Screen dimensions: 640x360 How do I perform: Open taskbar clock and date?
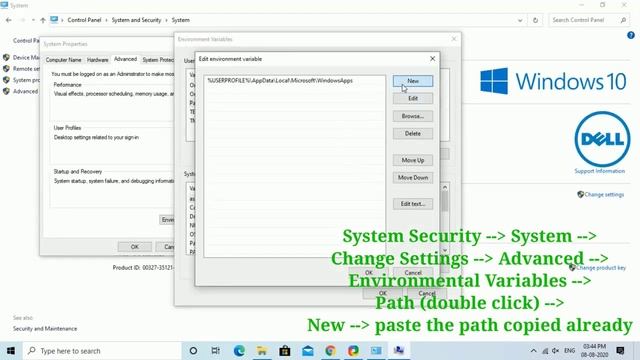[x=595, y=351]
